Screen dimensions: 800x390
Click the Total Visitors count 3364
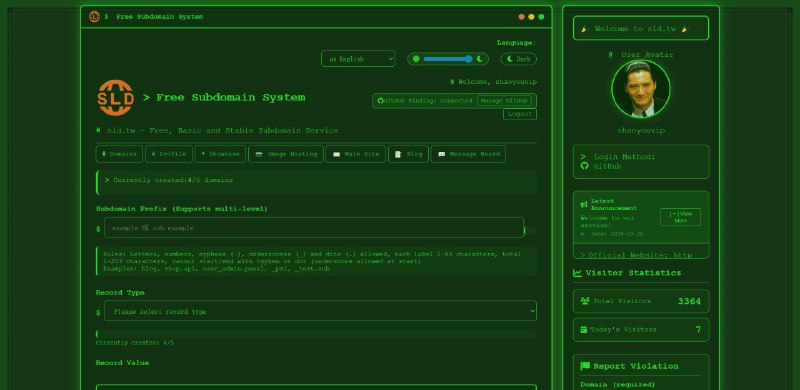click(689, 301)
